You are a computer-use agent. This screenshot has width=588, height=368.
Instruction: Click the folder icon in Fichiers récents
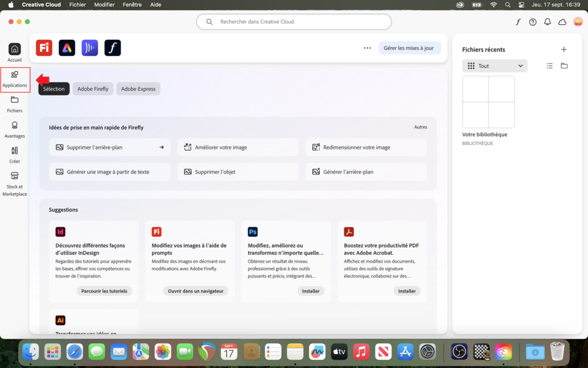564,66
